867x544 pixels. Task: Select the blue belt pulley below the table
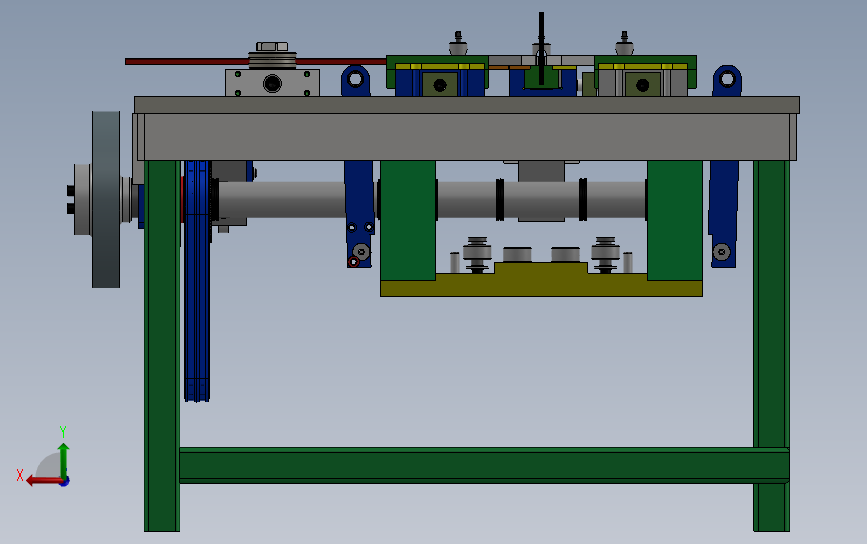coord(197,281)
